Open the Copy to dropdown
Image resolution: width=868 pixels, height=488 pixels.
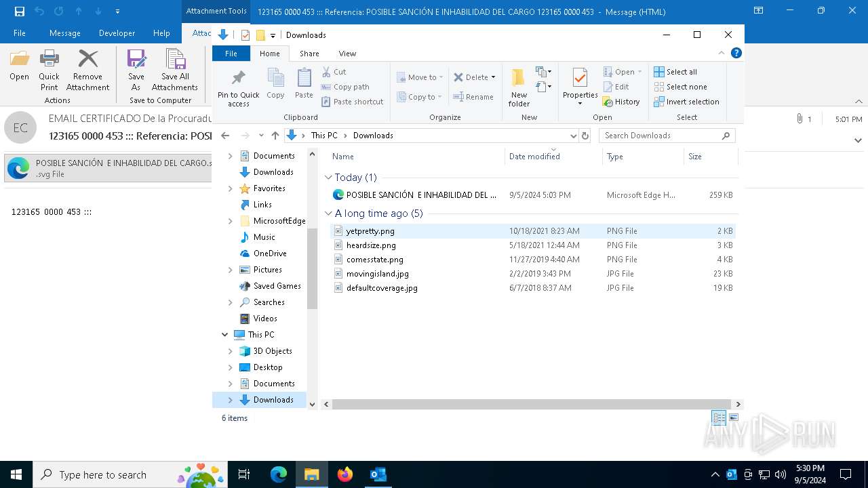419,97
